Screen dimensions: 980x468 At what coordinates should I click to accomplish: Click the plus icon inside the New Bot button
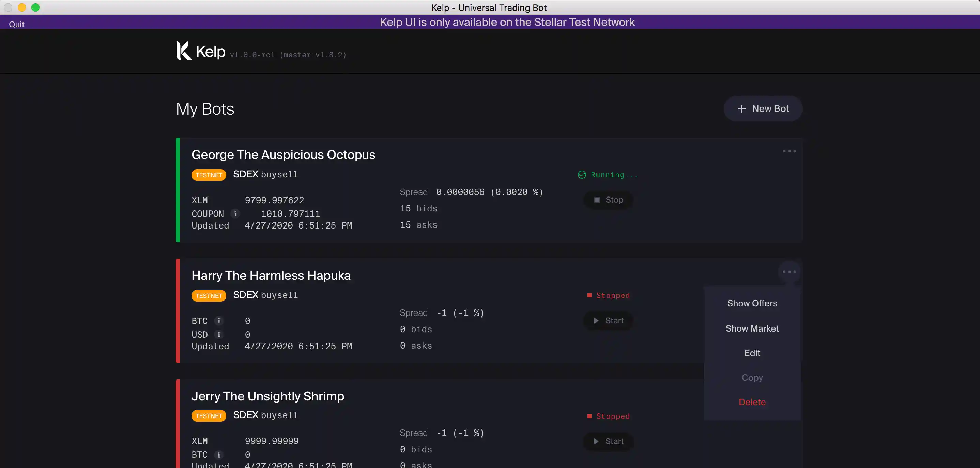pyautogui.click(x=741, y=108)
